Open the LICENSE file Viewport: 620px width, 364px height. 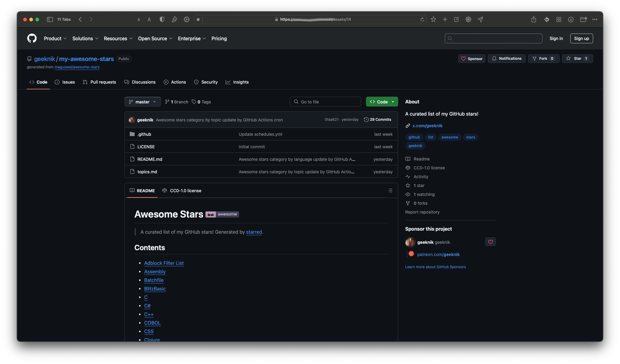tap(146, 147)
